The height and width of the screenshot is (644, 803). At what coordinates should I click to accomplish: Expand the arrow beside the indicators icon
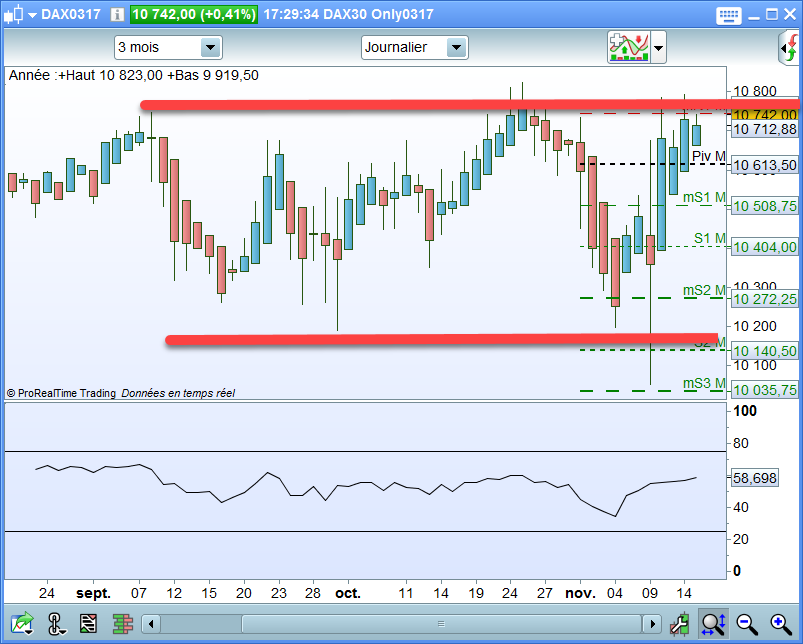click(x=659, y=48)
